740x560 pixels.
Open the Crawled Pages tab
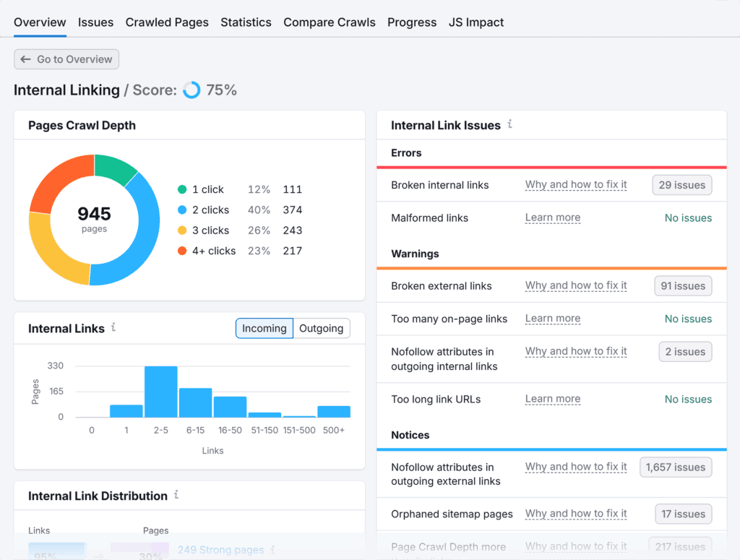pyautogui.click(x=167, y=22)
